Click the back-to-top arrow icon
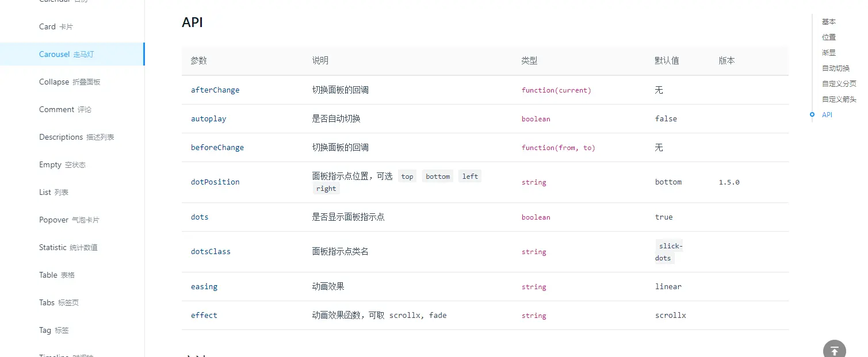The width and height of the screenshot is (868, 357). [835, 350]
